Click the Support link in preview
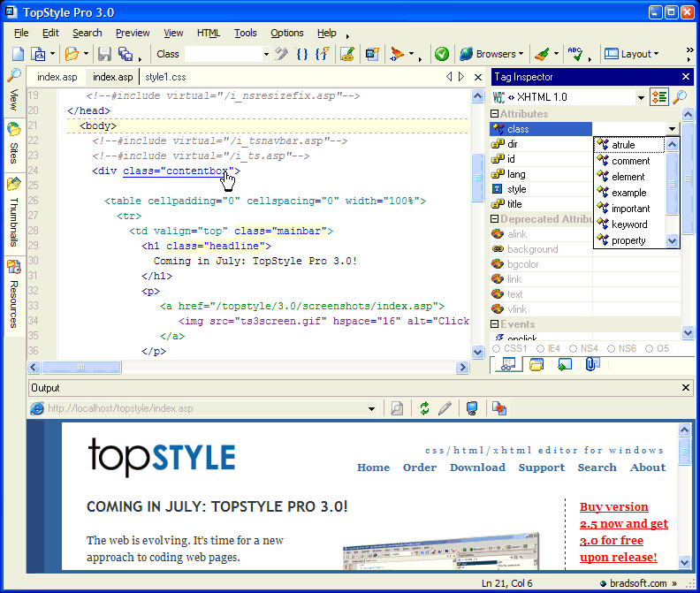The height and width of the screenshot is (593, 700). [542, 468]
